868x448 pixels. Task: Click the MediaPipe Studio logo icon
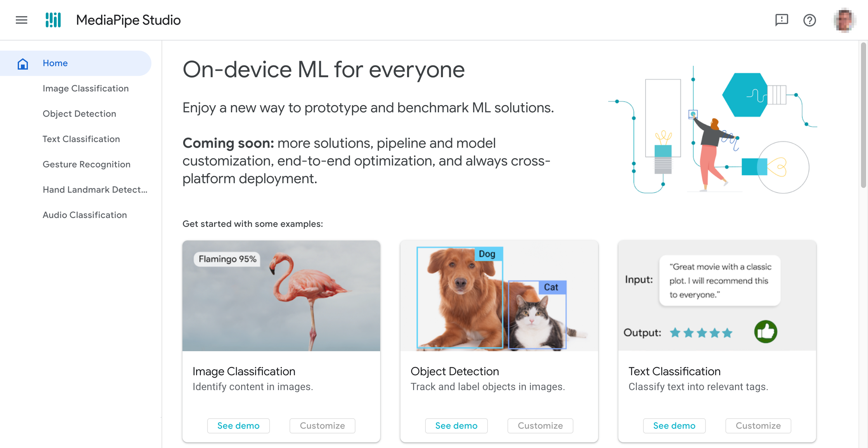(54, 20)
